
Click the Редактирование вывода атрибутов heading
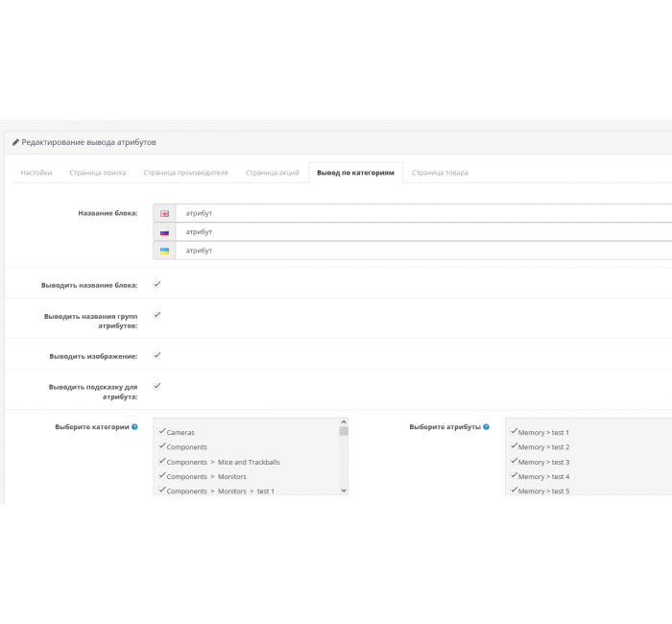coord(88,142)
